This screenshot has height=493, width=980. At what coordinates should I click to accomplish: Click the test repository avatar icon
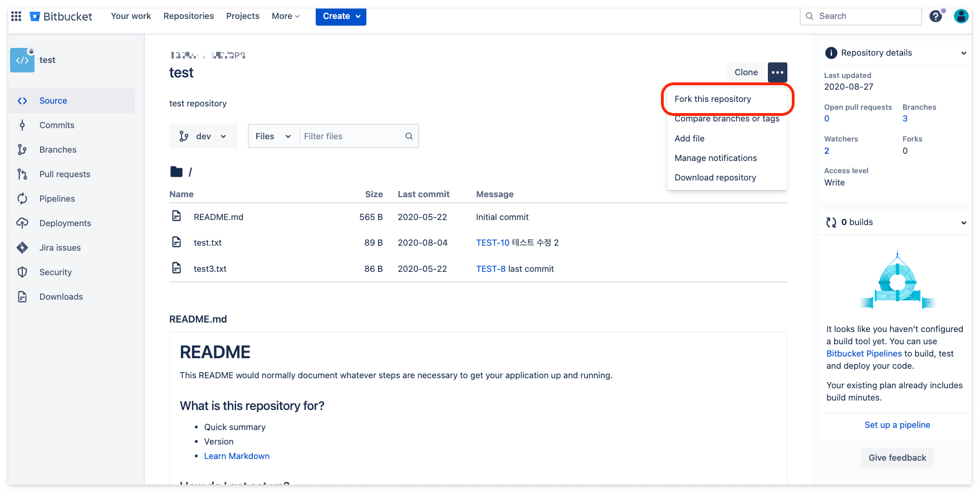click(x=22, y=60)
